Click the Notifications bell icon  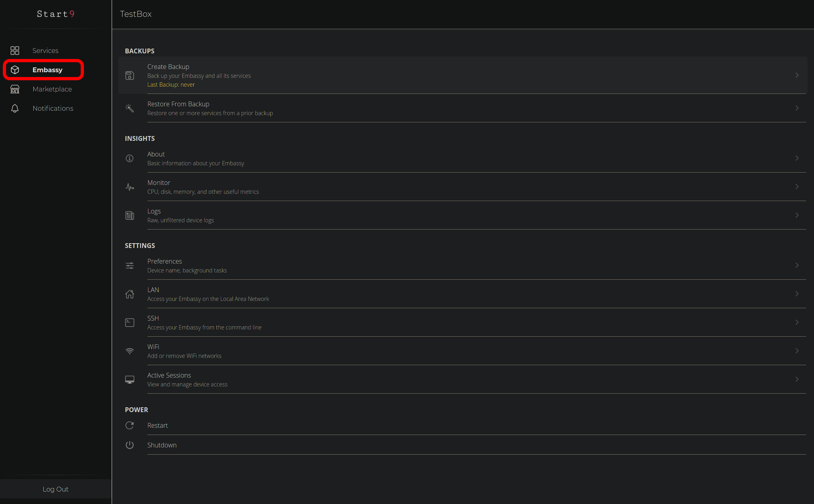pos(15,108)
